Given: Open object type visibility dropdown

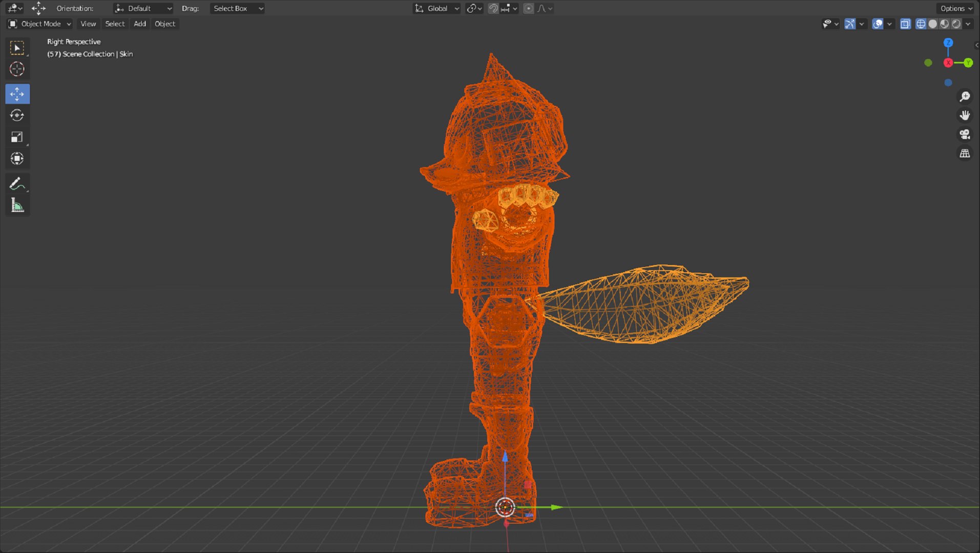Looking at the screenshot, I should pos(830,24).
